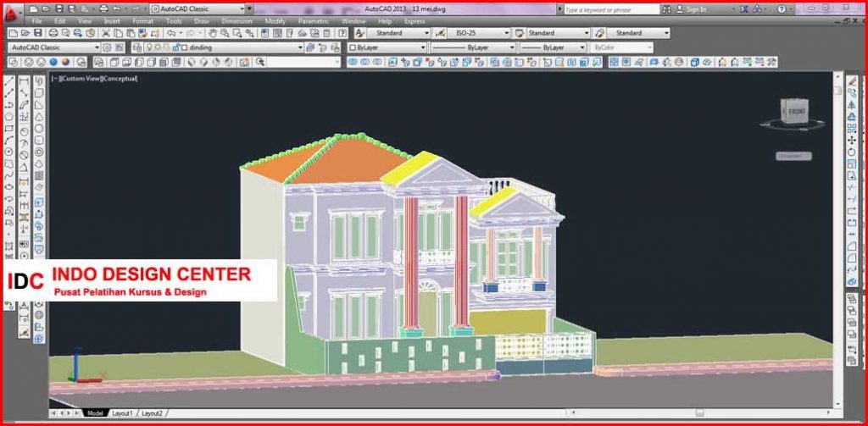Click Undo arrow in standard toolbar
Viewport: 868px width, 426px height.
(170, 33)
